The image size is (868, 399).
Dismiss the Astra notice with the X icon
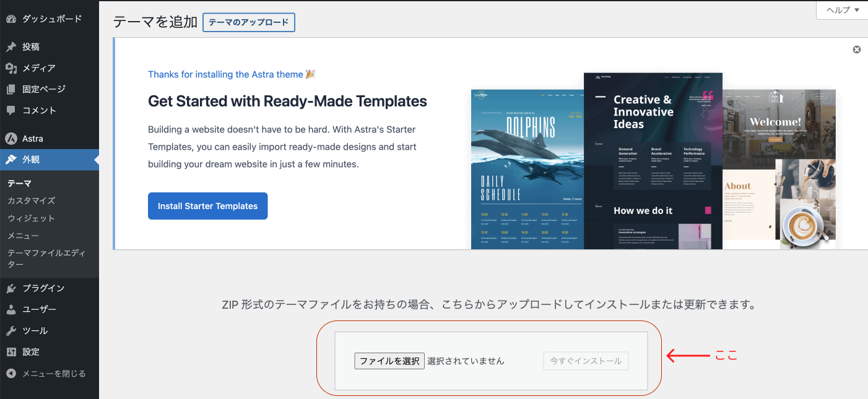857,49
